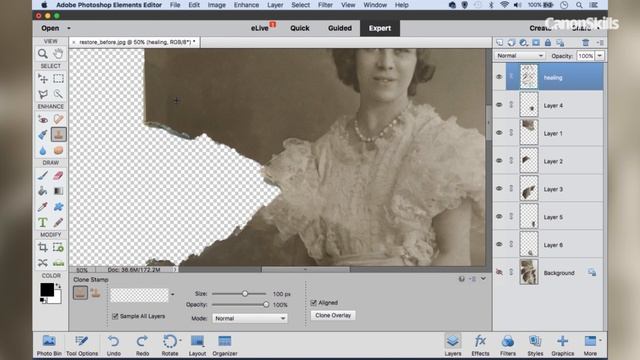Collapse the Tool Options panel chevron

[x=483, y=278]
